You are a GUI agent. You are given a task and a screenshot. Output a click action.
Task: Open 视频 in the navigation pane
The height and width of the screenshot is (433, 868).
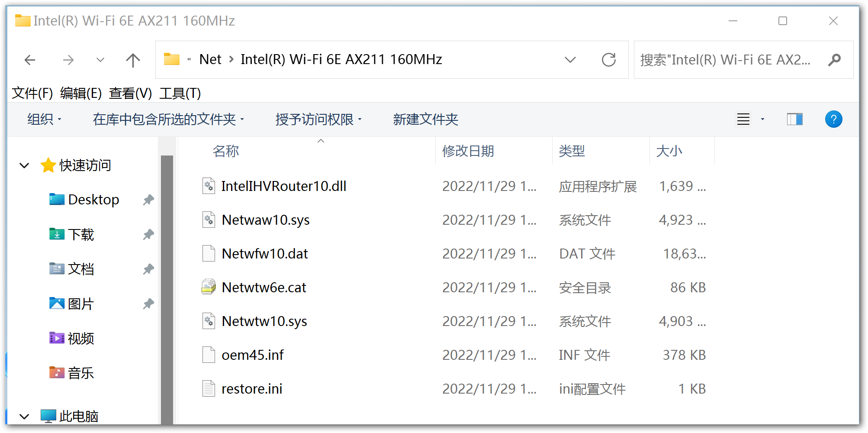click(x=81, y=339)
